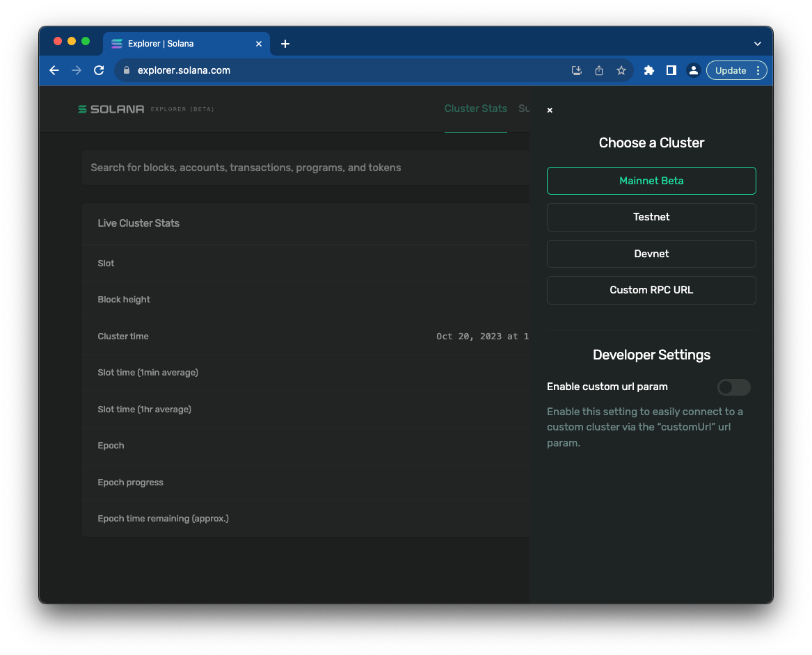Image resolution: width=812 pixels, height=655 pixels.
Task: Share this page via share icon
Action: pos(599,70)
